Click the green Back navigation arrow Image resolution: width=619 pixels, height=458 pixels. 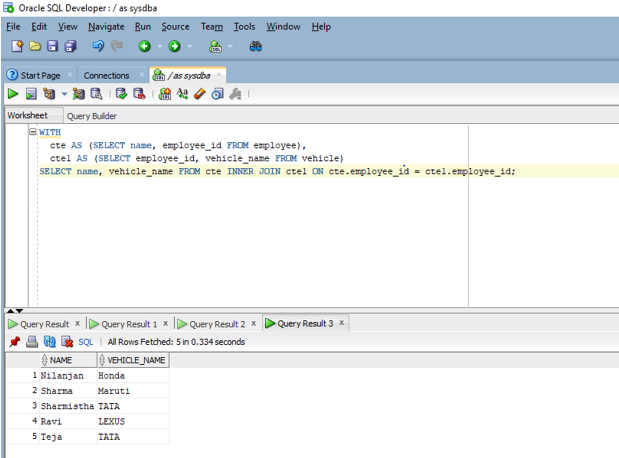point(144,46)
